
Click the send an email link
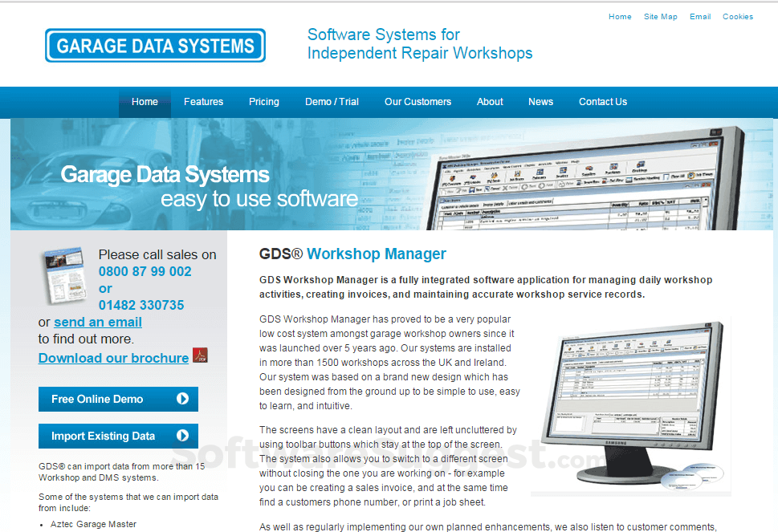[x=97, y=322]
